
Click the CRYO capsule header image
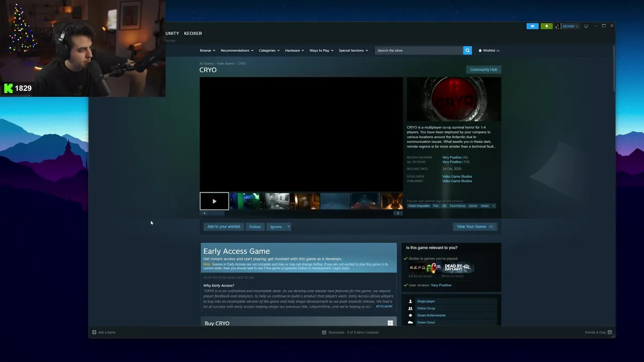point(454,99)
